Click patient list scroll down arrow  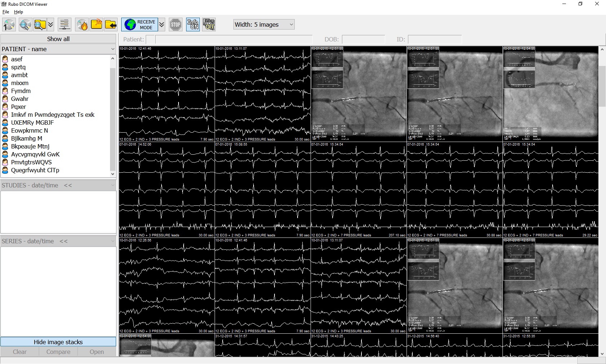[x=113, y=174]
